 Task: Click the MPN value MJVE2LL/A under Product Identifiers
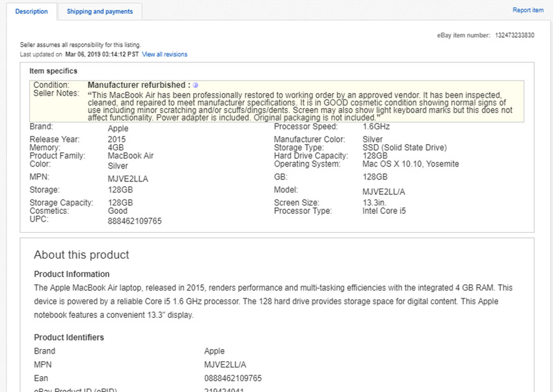click(x=225, y=365)
